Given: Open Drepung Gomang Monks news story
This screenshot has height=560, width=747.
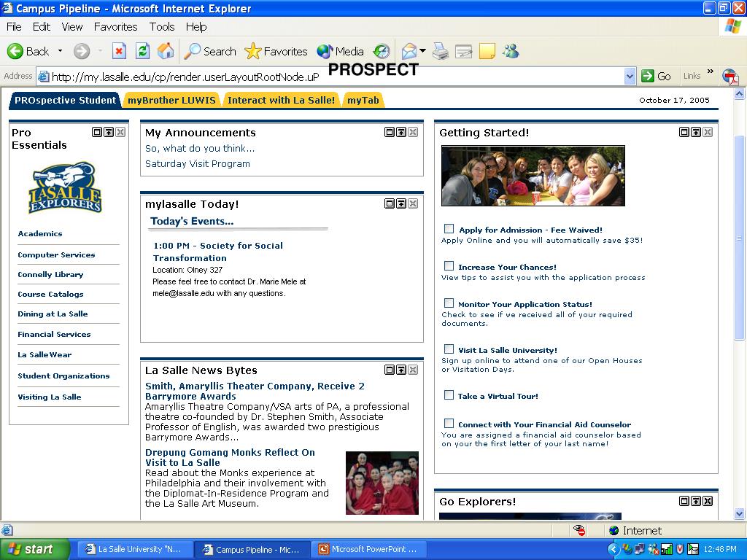Looking at the screenshot, I should 230,457.
